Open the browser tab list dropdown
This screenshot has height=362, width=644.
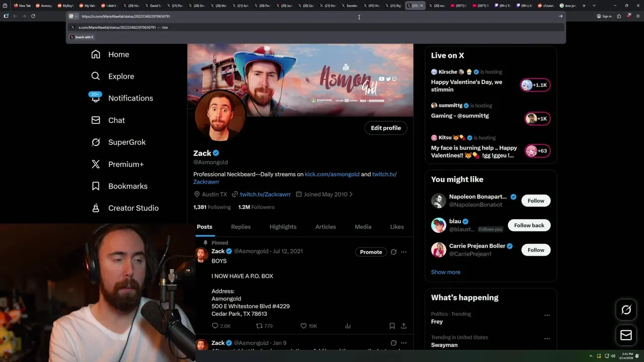[x=594, y=6]
